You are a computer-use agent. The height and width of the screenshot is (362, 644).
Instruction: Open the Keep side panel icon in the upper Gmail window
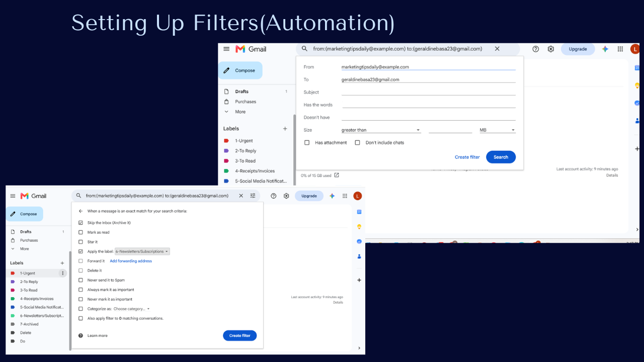click(x=637, y=85)
